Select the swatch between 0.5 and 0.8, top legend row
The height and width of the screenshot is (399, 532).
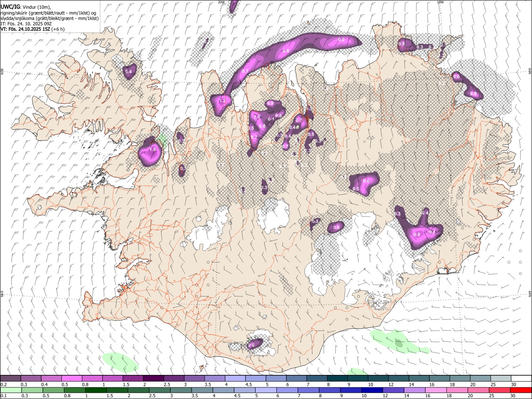(72, 378)
